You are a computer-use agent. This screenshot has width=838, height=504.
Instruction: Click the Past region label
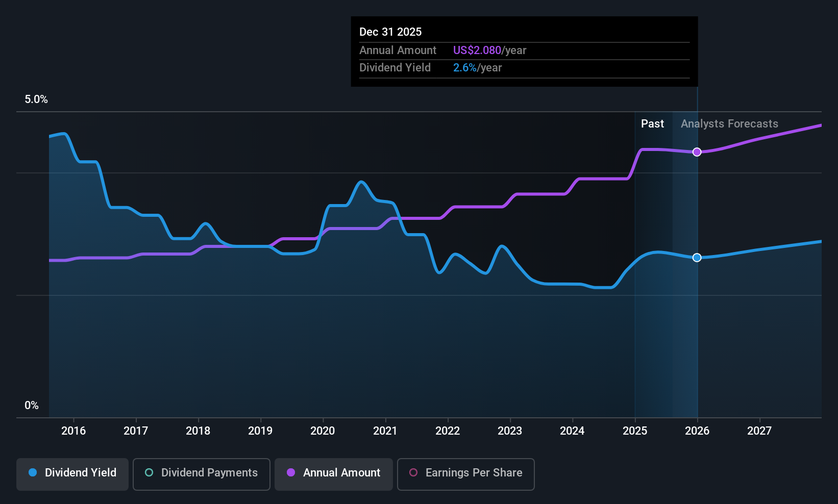(652, 123)
